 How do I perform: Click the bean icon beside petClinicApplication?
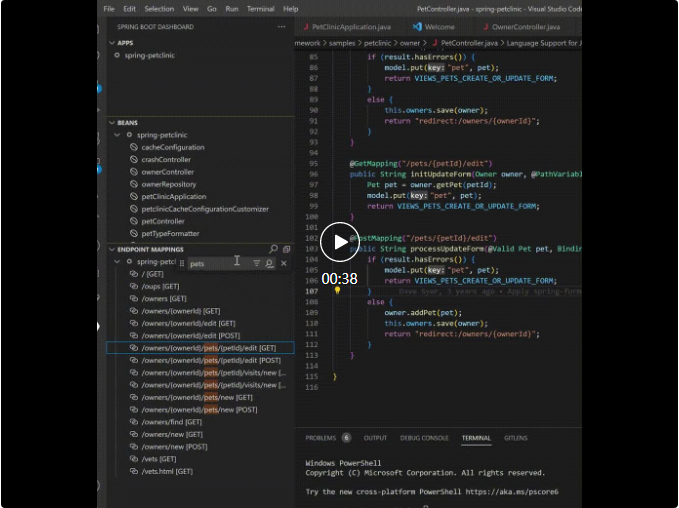click(x=134, y=196)
